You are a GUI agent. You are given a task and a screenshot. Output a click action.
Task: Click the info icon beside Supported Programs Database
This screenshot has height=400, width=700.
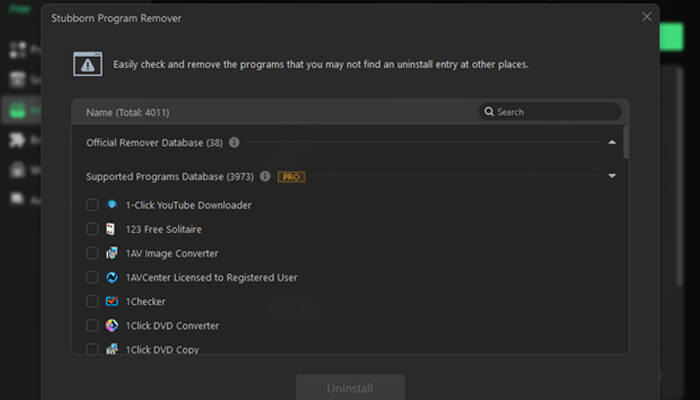(265, 176)
